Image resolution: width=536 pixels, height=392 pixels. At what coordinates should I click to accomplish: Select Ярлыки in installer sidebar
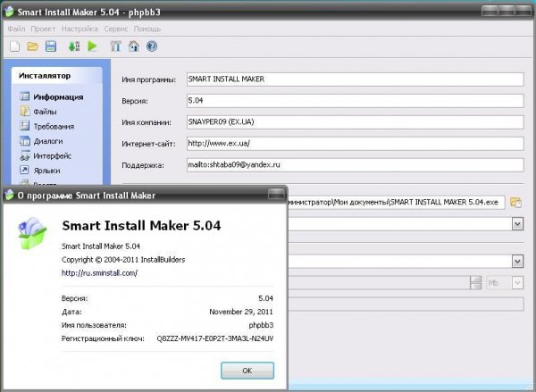[46, 171]
